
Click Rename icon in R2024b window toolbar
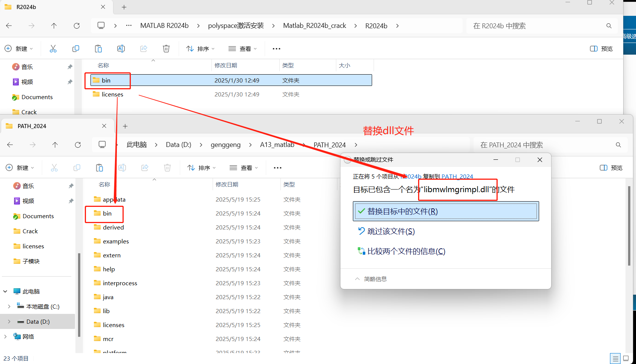click(121, 49)
